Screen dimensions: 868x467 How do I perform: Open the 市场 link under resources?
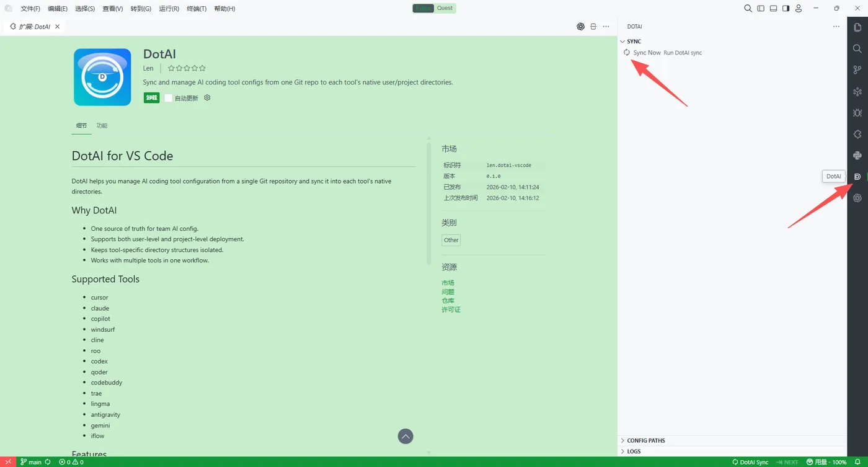448,283
